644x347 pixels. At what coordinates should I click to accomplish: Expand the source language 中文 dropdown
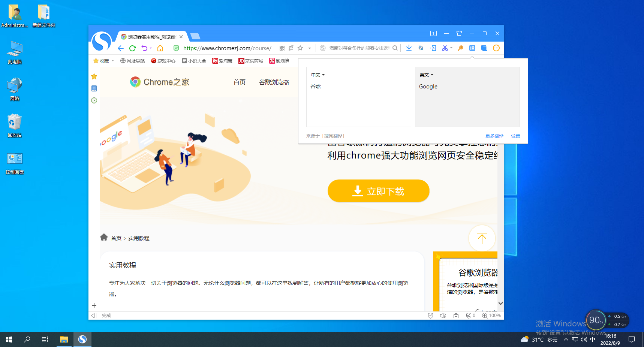pyautogui.click(x=318, y=75)
